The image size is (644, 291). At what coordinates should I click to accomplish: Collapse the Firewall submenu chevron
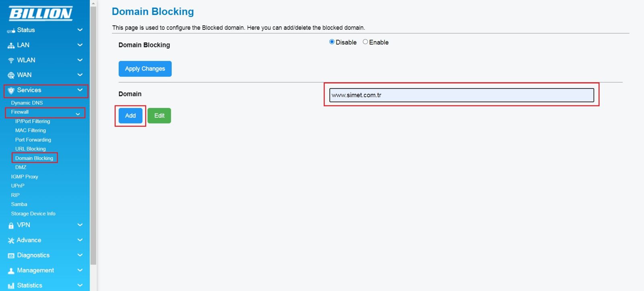[78, 114]
